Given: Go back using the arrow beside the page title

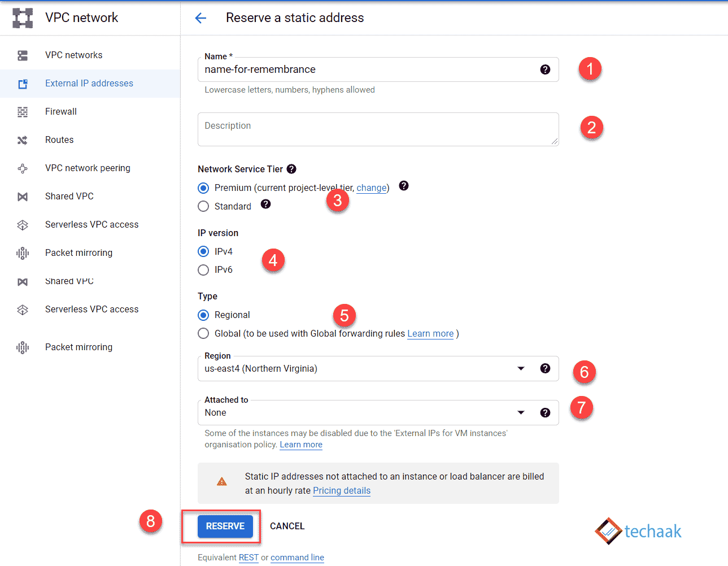Looking at the screenshot, I should [x=200, y=18].
